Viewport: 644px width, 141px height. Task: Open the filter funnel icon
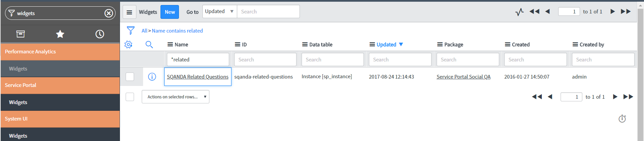[131, 31]
